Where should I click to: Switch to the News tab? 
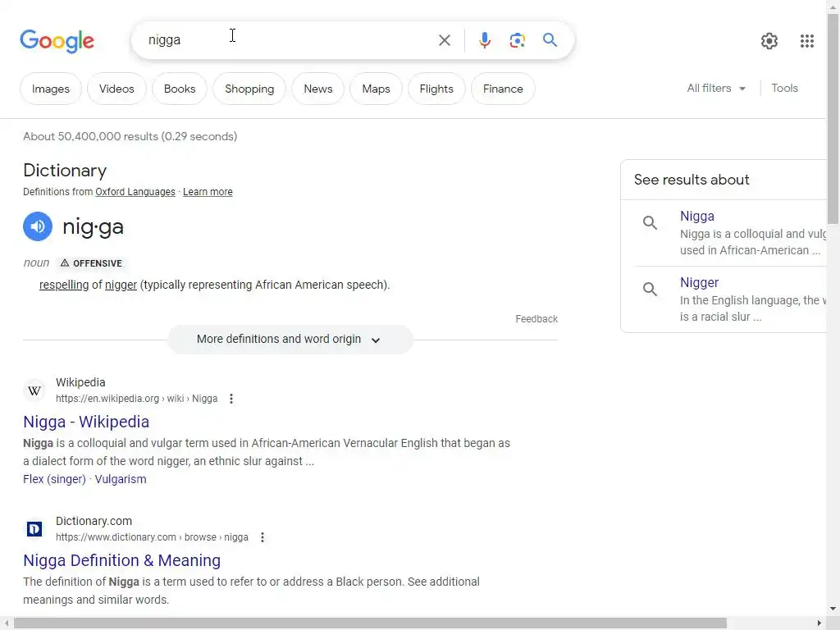click(318, 89)
